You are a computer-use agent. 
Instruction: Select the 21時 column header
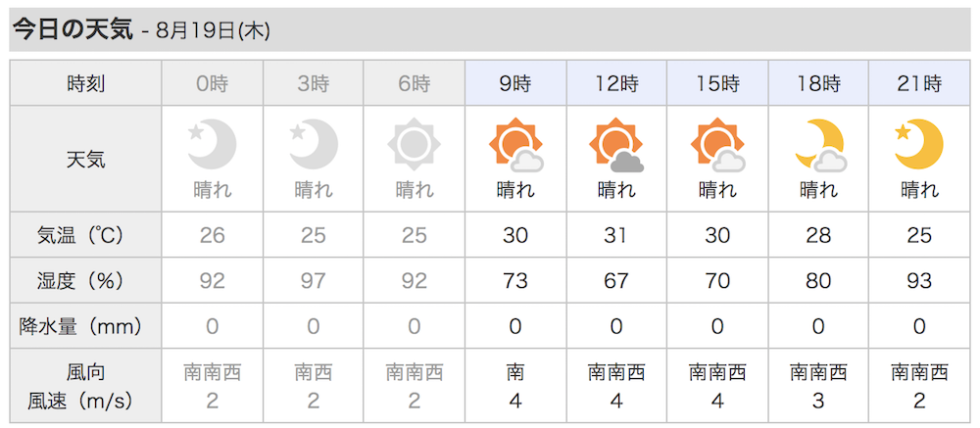919,83
